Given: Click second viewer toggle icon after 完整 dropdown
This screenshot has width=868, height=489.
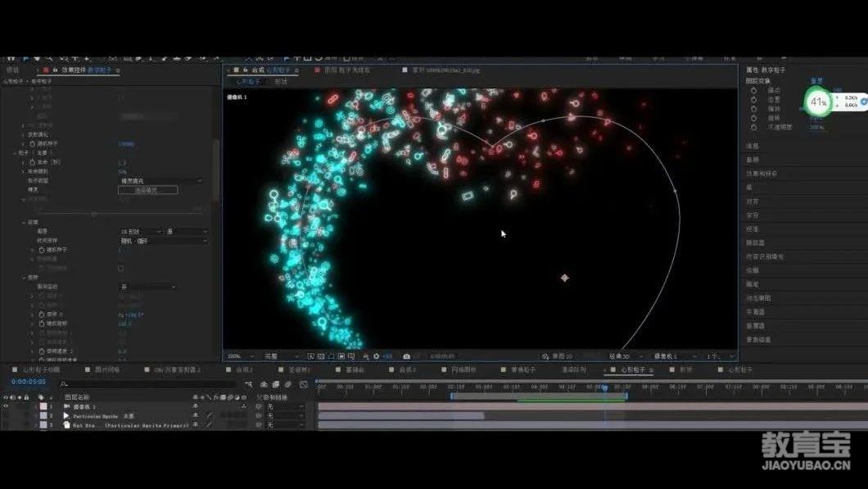Looking at the screenshot, I should click(321, 356).
